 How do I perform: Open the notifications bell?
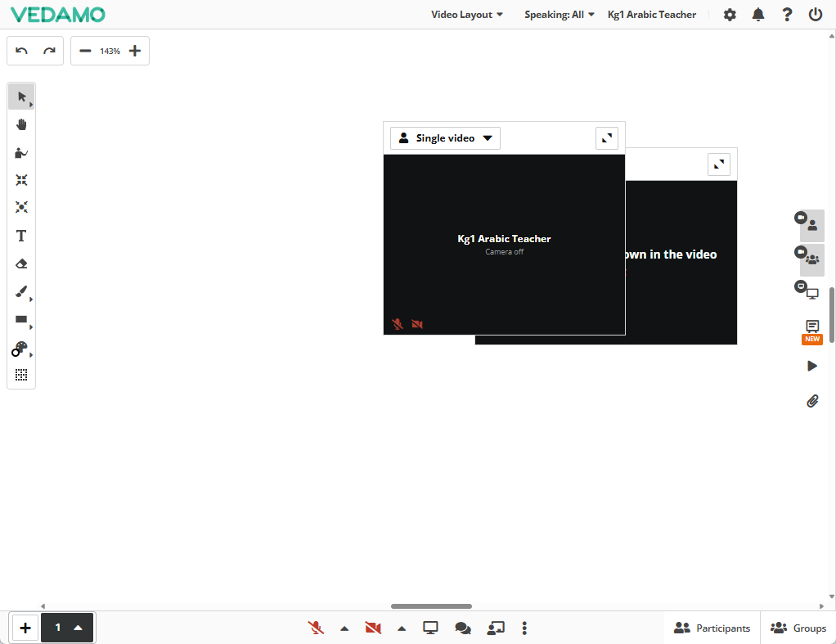coord(757,15)
